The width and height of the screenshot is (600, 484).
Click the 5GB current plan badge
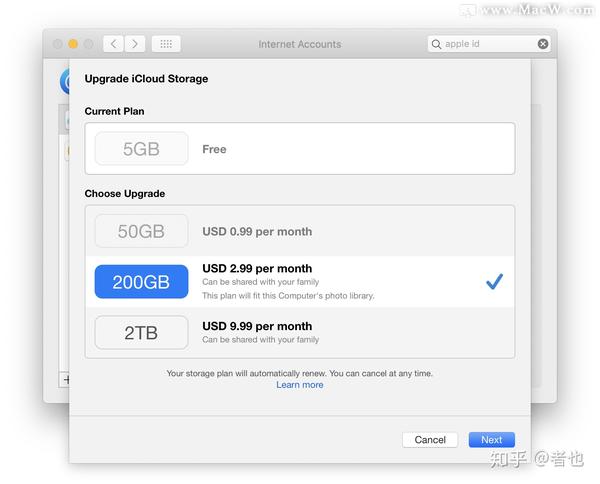pos(142,148)
